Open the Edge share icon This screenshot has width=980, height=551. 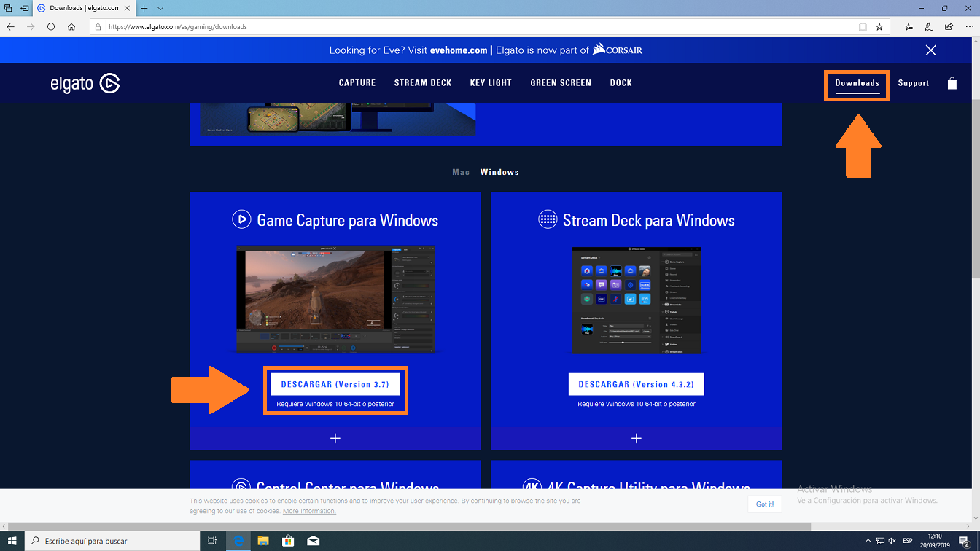coord(949,27)
